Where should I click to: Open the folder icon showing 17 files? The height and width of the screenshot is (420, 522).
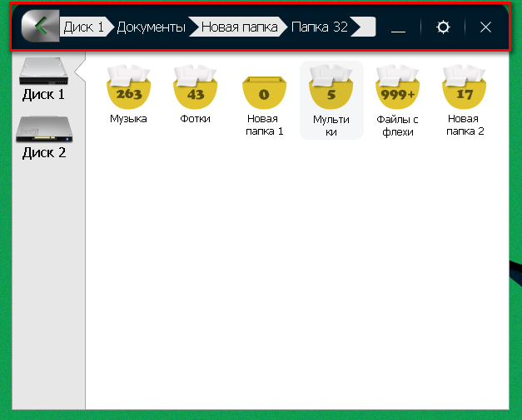[x=465, y=89]
